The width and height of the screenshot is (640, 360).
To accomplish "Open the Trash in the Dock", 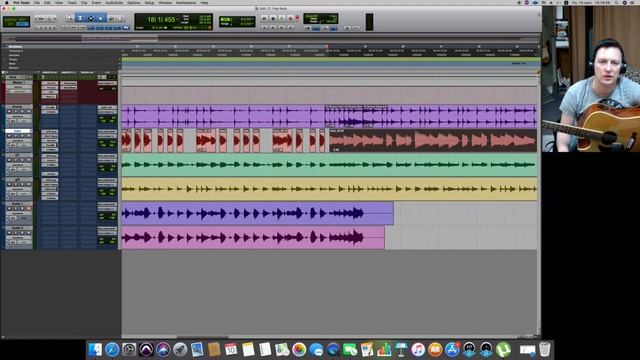I will tap(544, 350).
